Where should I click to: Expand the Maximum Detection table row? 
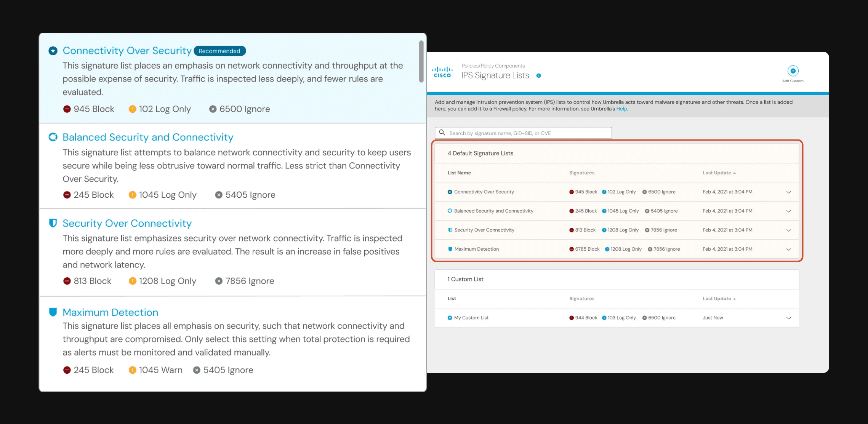pyautogui.click(x=788, y=249)
